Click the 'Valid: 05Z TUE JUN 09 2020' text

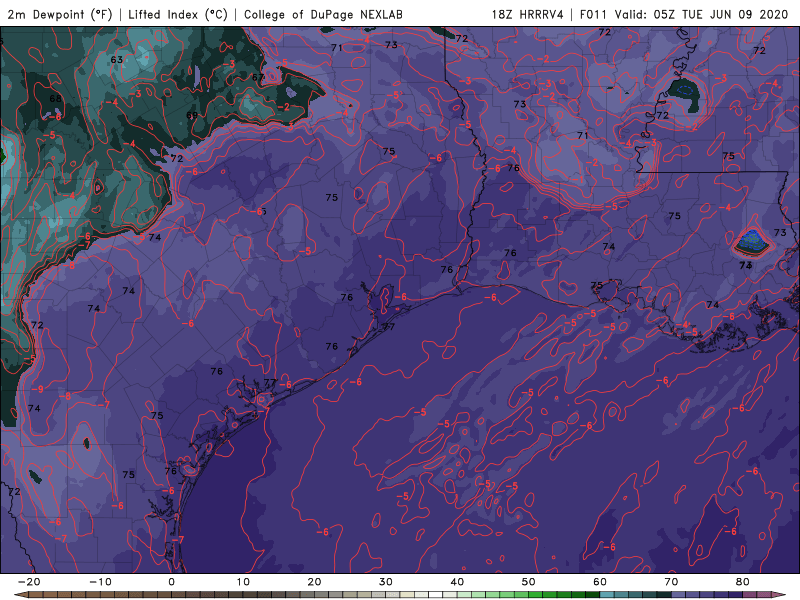[702, 15]
